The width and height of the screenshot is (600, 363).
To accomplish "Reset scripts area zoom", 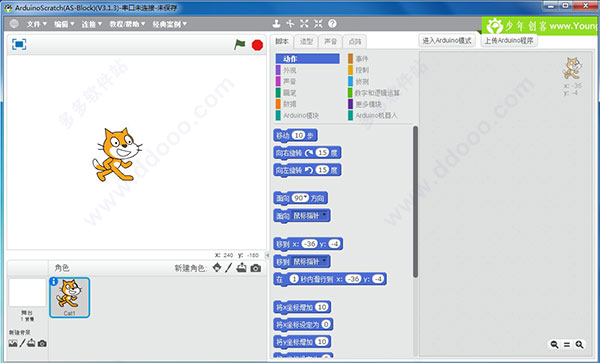I will [x=567, y=344].
